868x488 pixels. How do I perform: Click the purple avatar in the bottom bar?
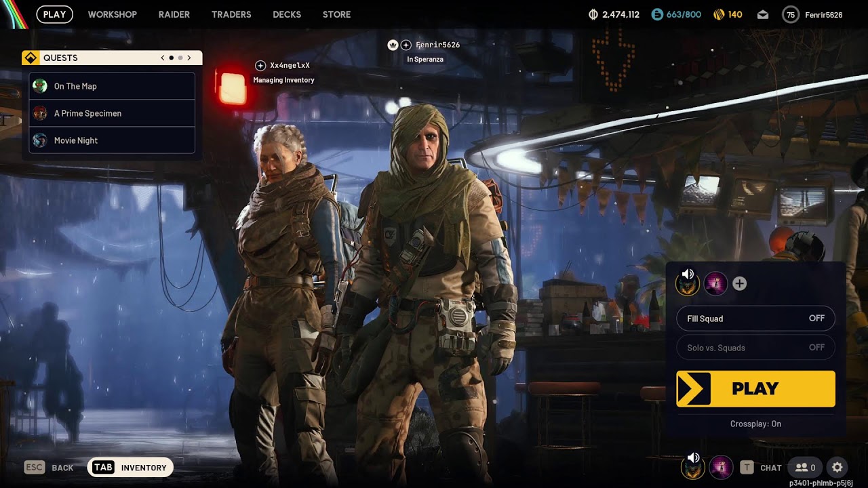[x=720, y=467]
